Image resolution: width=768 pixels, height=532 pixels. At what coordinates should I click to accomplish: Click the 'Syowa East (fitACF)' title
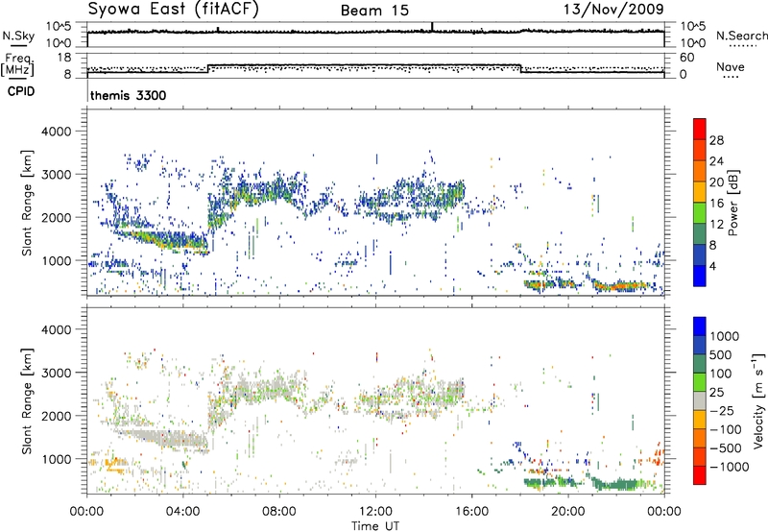coord(173,9)
